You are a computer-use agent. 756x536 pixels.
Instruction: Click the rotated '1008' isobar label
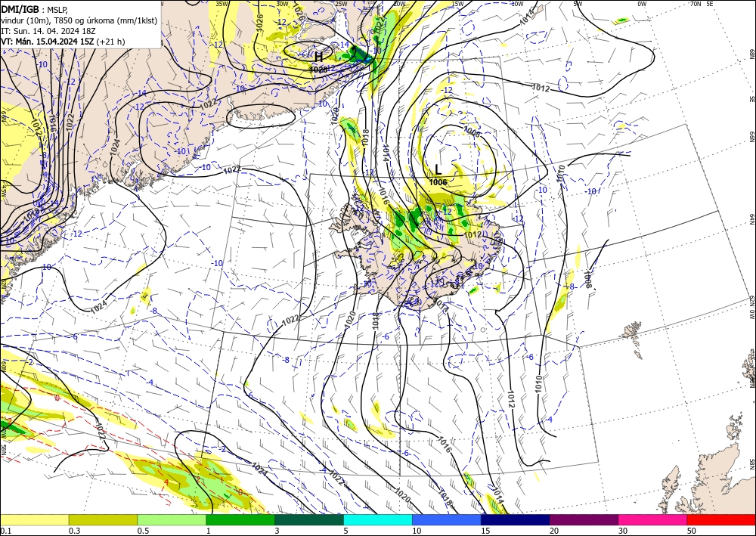pos(587,279)
